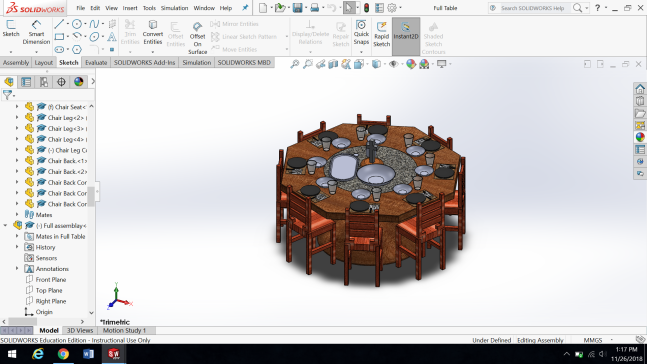Open Appearances tab in task pane
The height and width of the screenshot is (364, 647).
tap(640, 137)
